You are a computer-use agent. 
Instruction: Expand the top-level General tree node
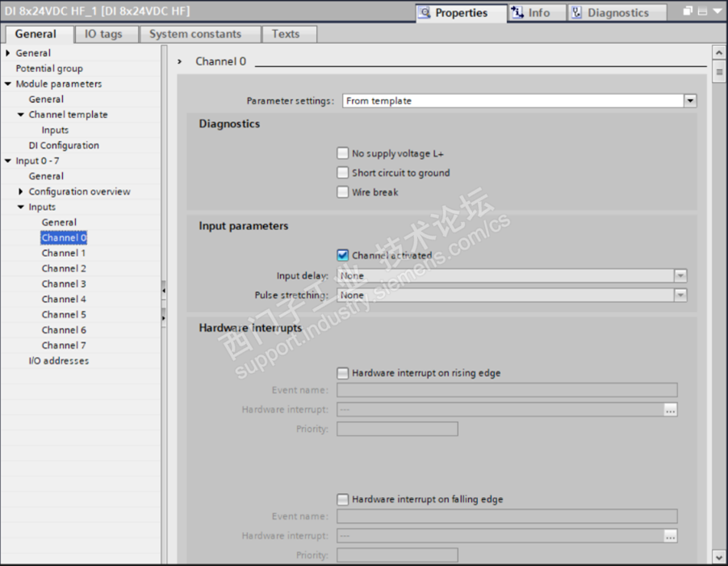pyautogui.click(x=7, y=53)
